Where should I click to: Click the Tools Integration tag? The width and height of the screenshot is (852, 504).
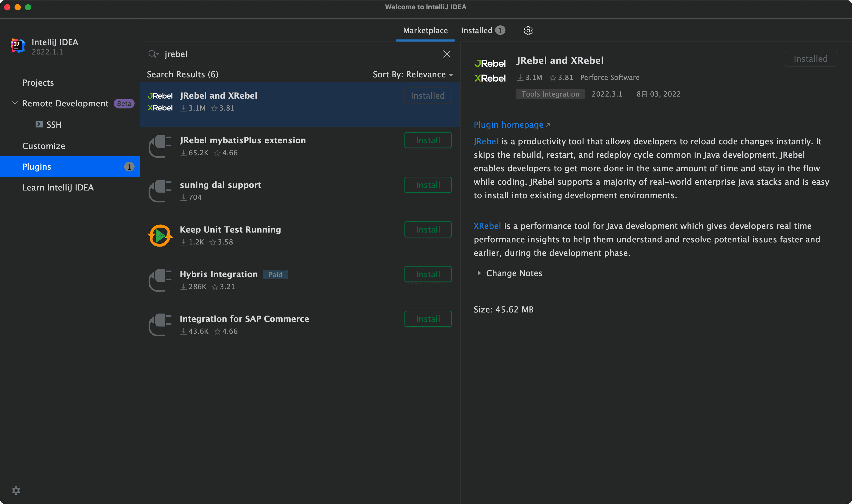click(550, 94)
